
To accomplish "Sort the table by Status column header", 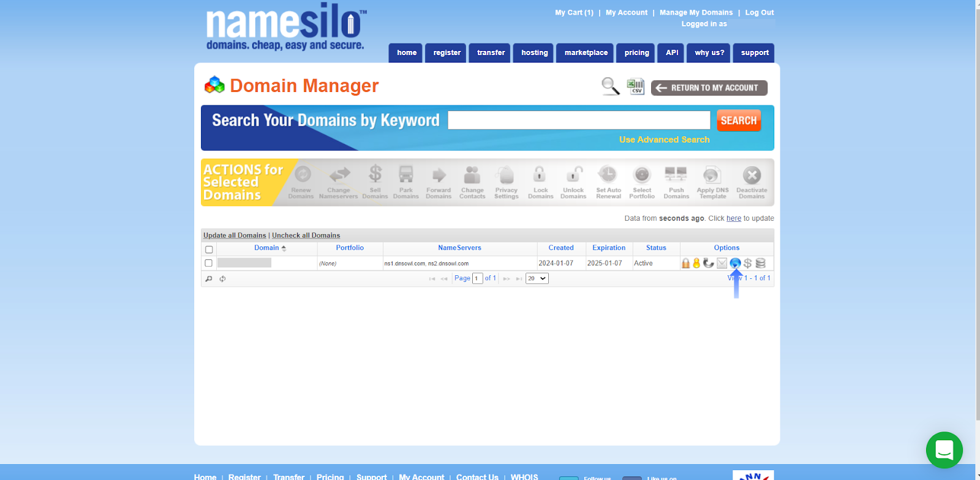I will click(x=656, y=248).
